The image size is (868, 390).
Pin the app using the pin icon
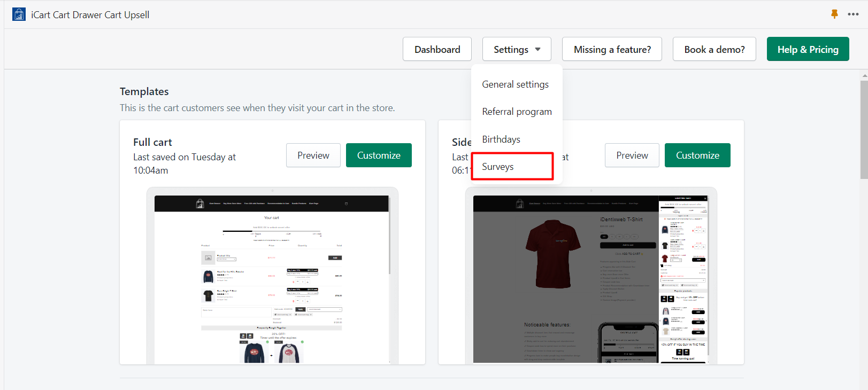click(x=834, y=14)
